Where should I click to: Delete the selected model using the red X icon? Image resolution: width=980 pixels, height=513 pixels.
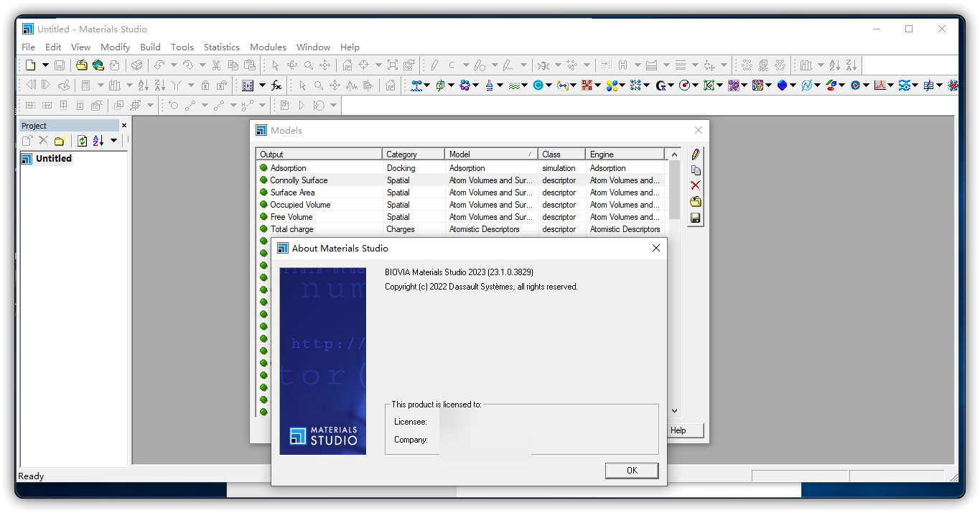(695, 185)
